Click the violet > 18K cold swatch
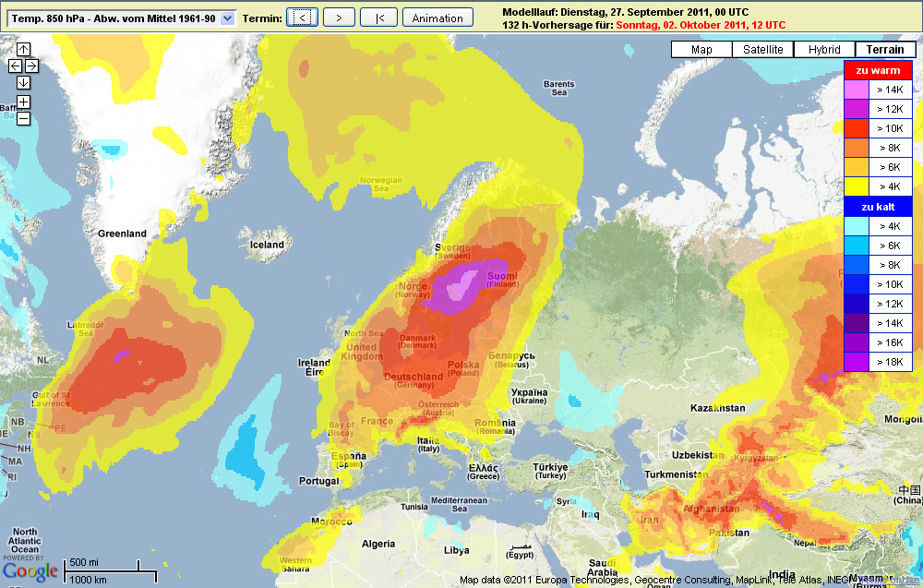 click(857, 362)
